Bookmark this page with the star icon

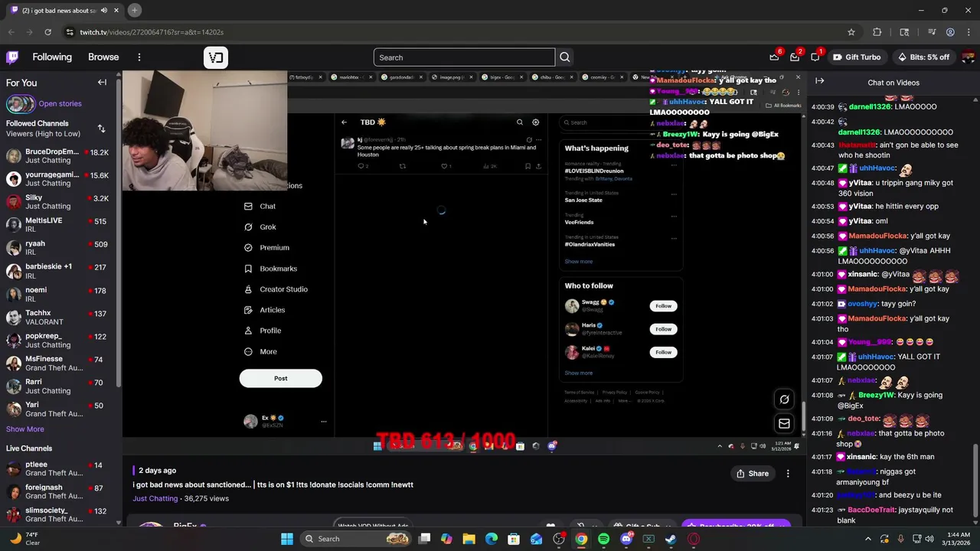click(x=851, y=32)
